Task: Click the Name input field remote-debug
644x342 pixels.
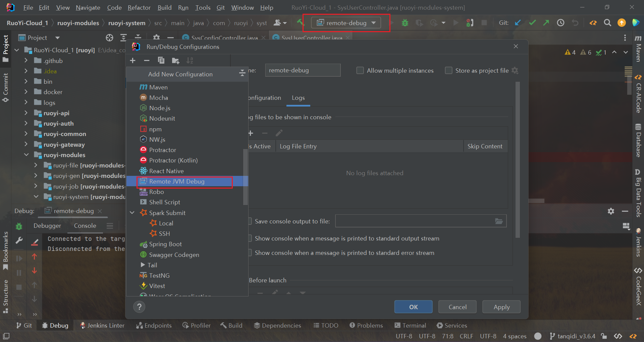Action: click(x=303, y=70)
